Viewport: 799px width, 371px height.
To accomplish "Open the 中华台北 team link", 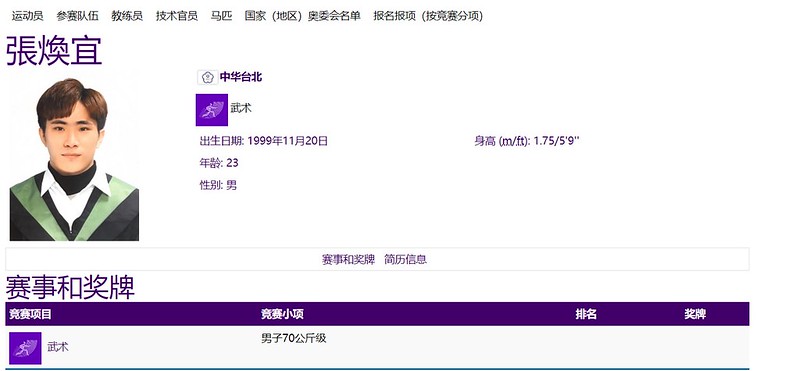I will tap(241, 77).
